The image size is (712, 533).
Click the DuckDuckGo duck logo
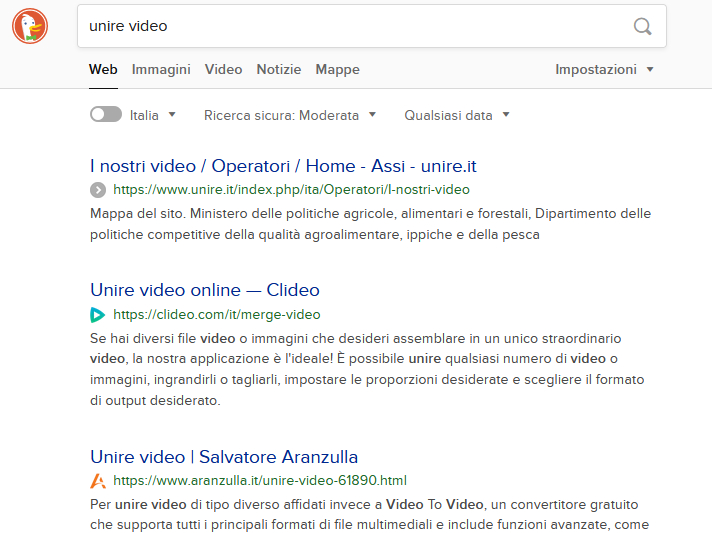pos(30,26)
